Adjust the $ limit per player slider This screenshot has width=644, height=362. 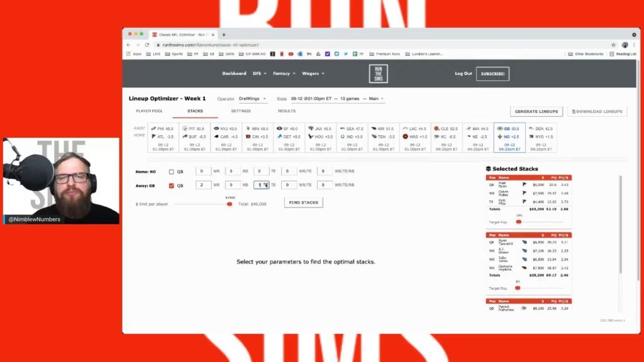(230, 204)
